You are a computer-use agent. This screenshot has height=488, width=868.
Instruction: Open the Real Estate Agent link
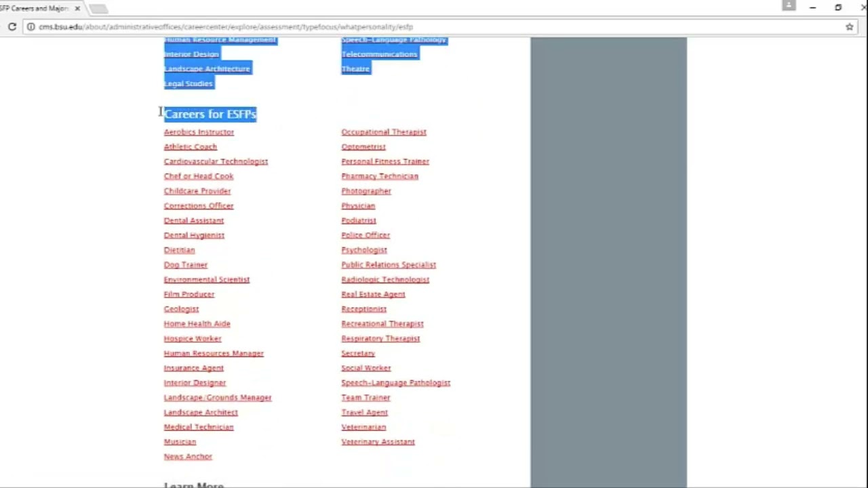[373, 294]
